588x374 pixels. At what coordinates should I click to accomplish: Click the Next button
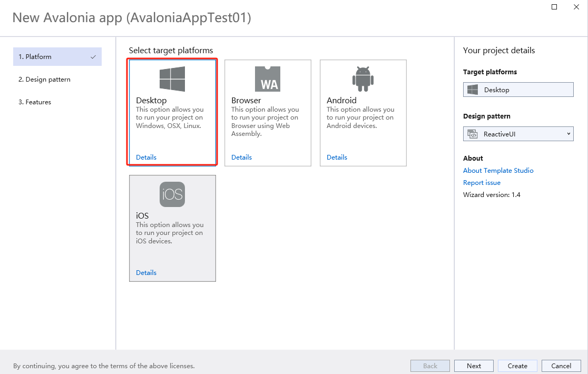click(474, 366)
